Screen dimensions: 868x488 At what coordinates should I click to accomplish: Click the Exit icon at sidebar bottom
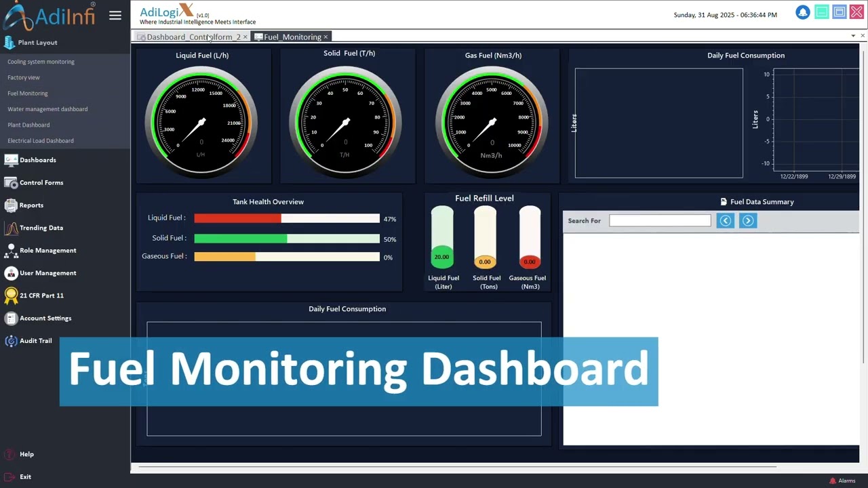(9, 476)
